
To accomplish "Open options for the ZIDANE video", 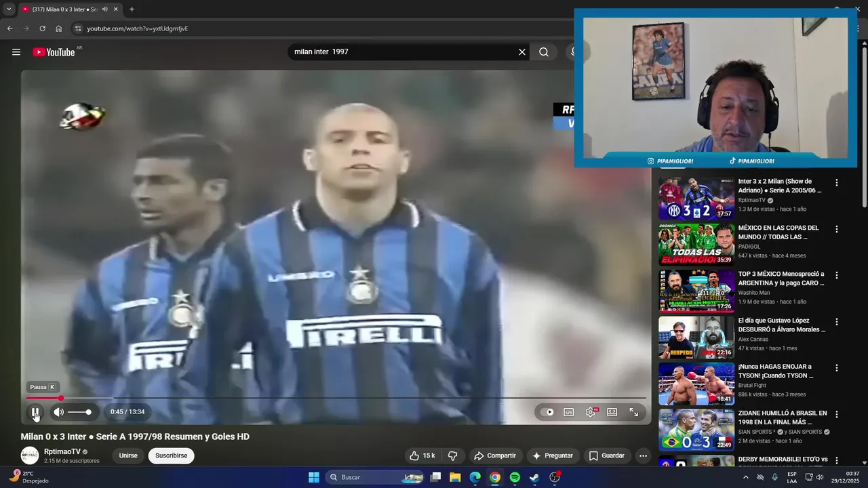I will [837, 414].
